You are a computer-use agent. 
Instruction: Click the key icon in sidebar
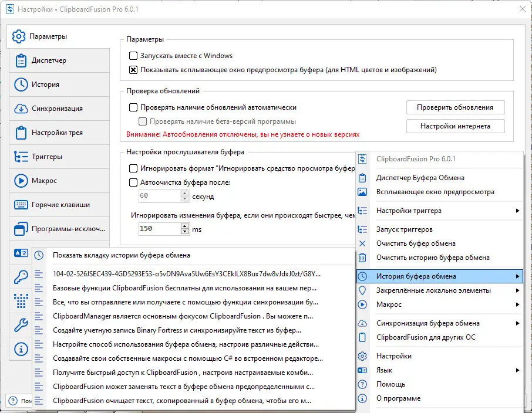pyautogui.click(x=21, y=277)
